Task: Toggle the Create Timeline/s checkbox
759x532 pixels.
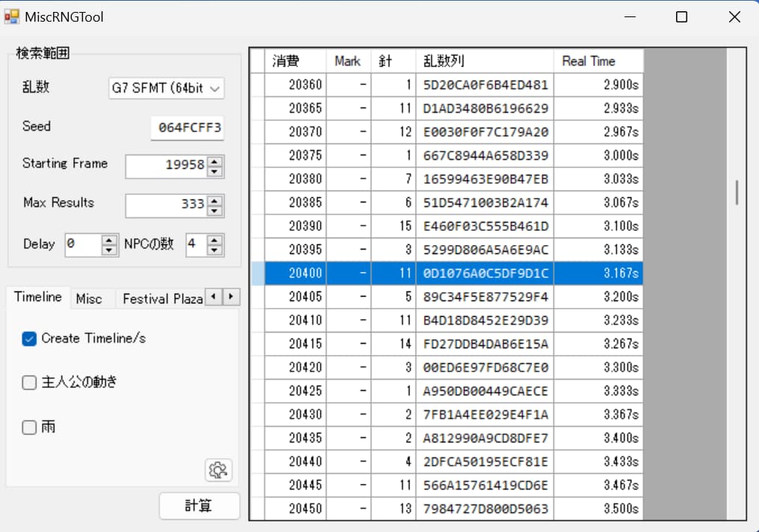Action: (x=29, y=339)
